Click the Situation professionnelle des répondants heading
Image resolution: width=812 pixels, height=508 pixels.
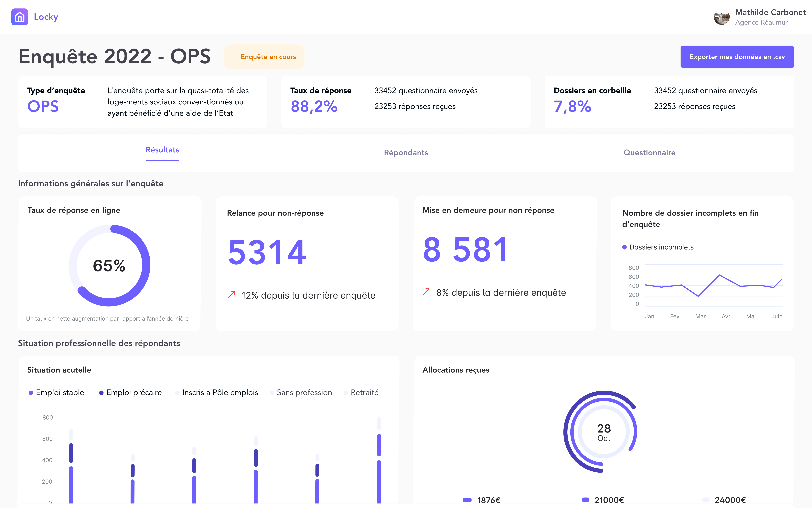click(99, 343)
